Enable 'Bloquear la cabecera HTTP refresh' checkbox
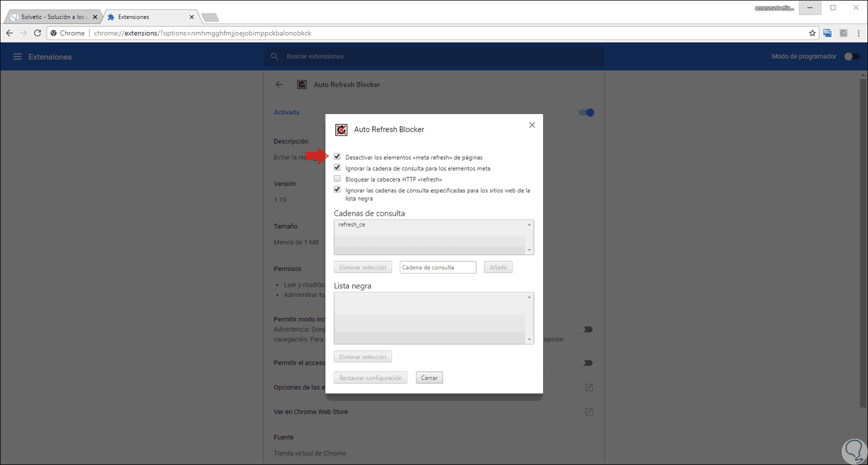The width and height of the screenshot is (868, 465). [x=337, y=178]
